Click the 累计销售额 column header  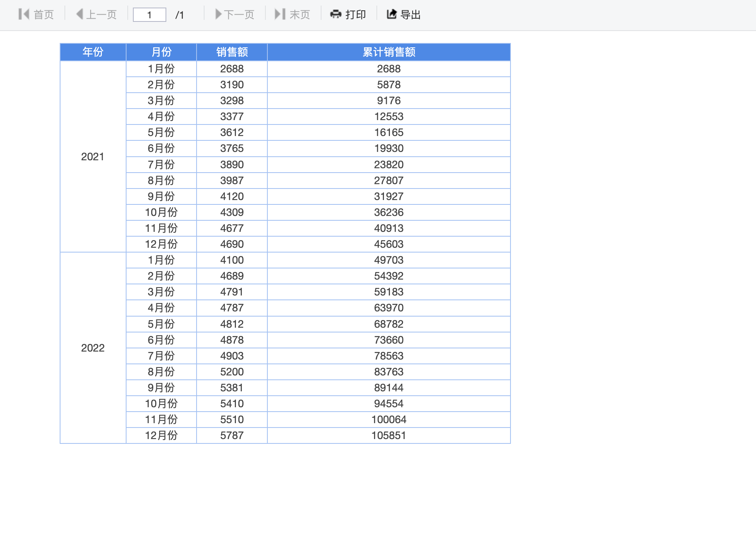click(x=389, y=52)
